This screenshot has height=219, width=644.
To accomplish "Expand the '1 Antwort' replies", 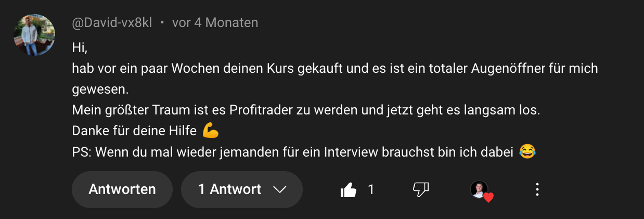I will point(242,189).
